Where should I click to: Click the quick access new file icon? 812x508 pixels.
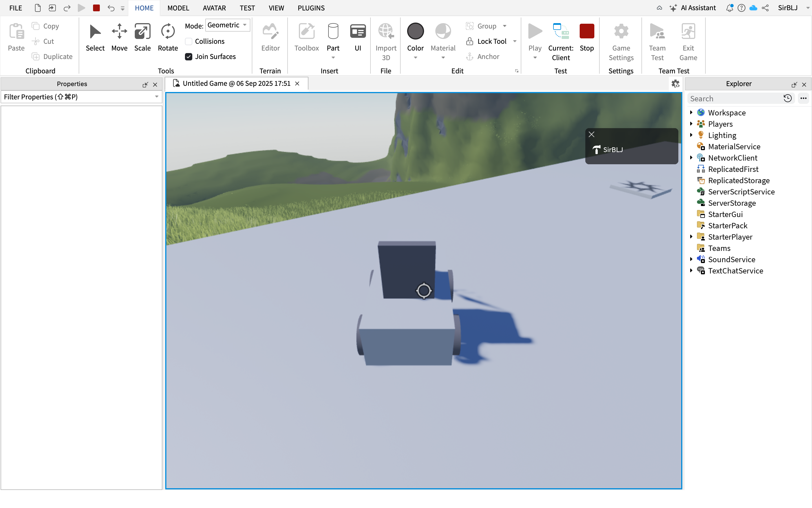[x=37, y=8]
